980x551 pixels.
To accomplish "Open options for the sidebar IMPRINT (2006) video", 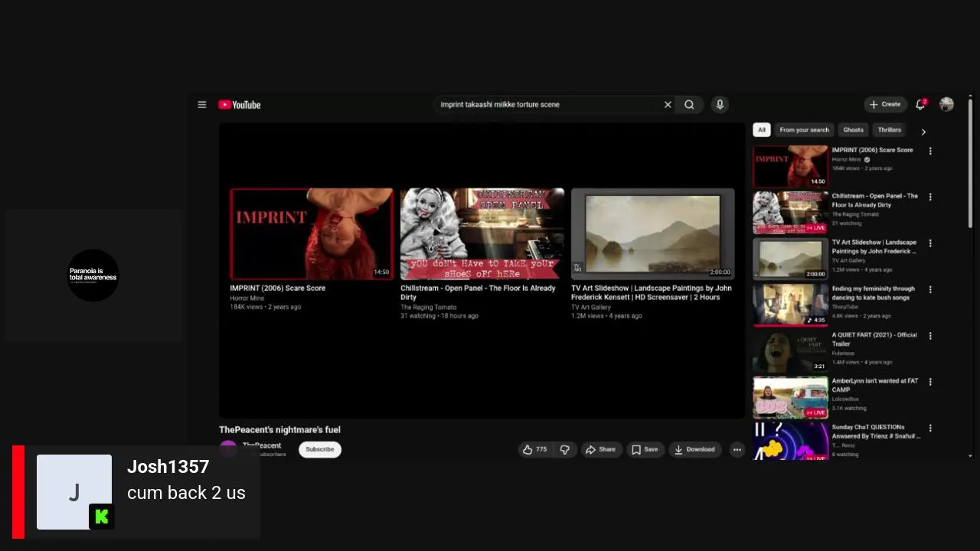I will pos(930,152).
